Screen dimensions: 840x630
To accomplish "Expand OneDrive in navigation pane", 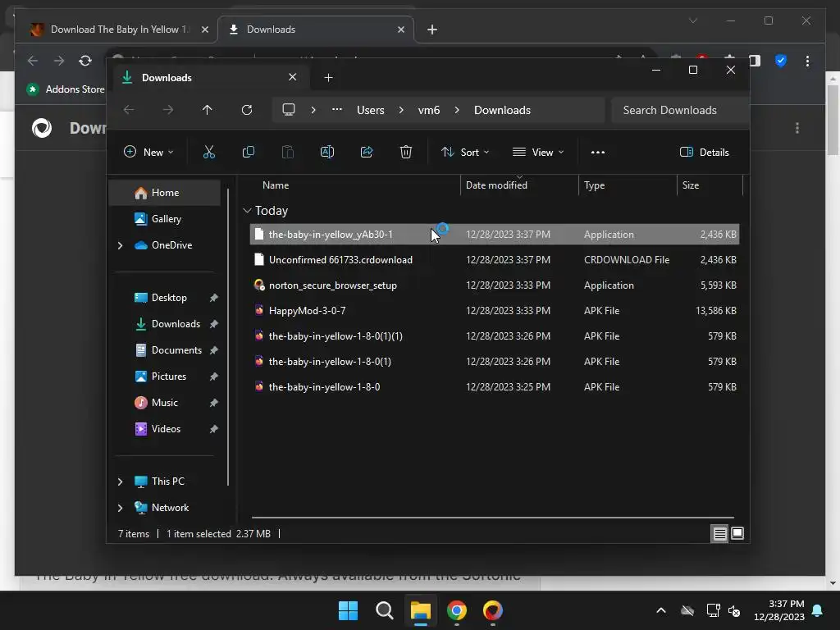I will pyautogui.click(x=120, y=245).
